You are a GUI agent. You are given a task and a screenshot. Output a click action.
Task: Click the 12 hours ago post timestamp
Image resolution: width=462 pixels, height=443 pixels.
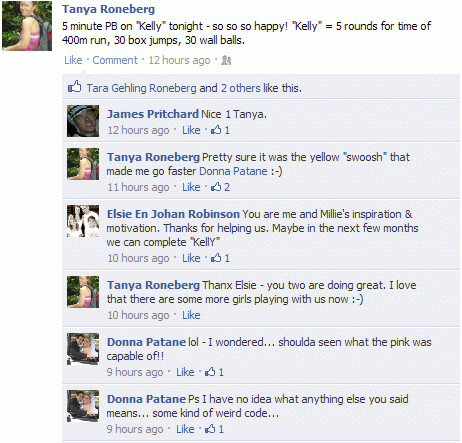(x=179, y=60)
